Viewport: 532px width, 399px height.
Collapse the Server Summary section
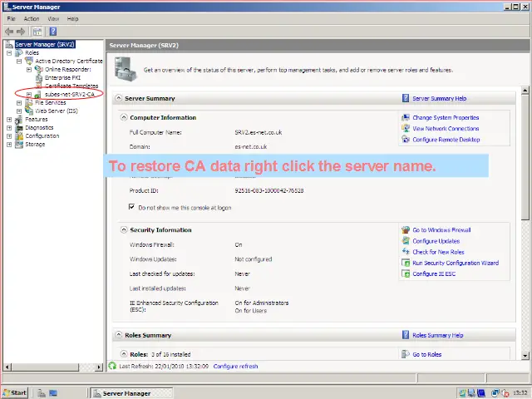pyautogui.click(x=118, y=98)
